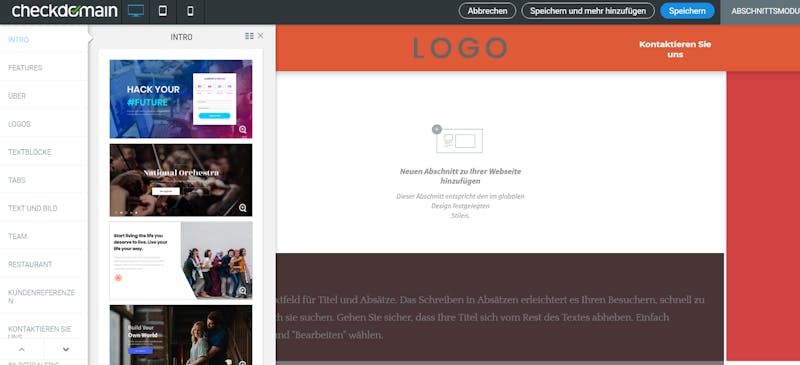Screen dimensions: 800x365
Task: Open ABSCHNITTSMODUS label in top bar
Action: pyautogui.click(x=764, y=11)
